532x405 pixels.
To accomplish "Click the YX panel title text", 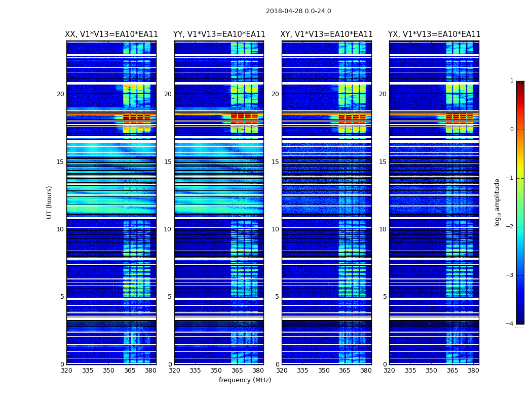I will point(434,34).
